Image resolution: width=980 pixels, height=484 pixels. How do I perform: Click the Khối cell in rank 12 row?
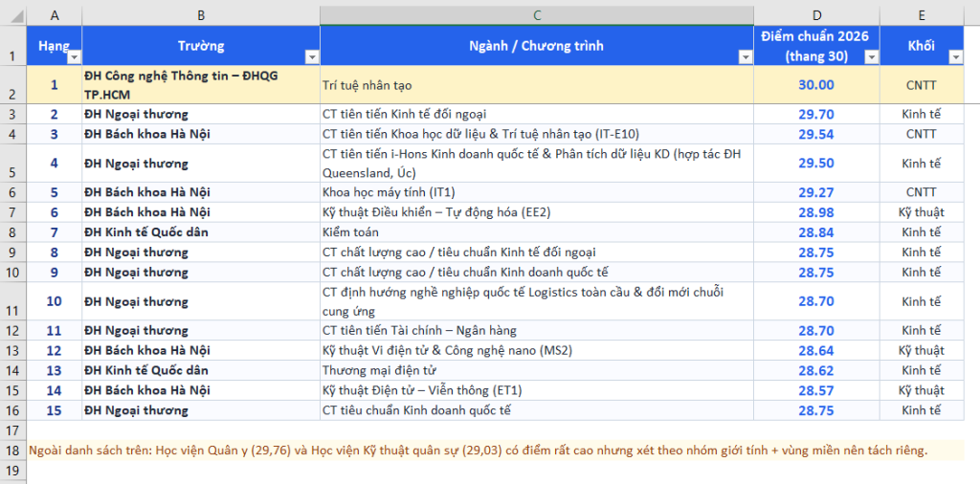922,350
